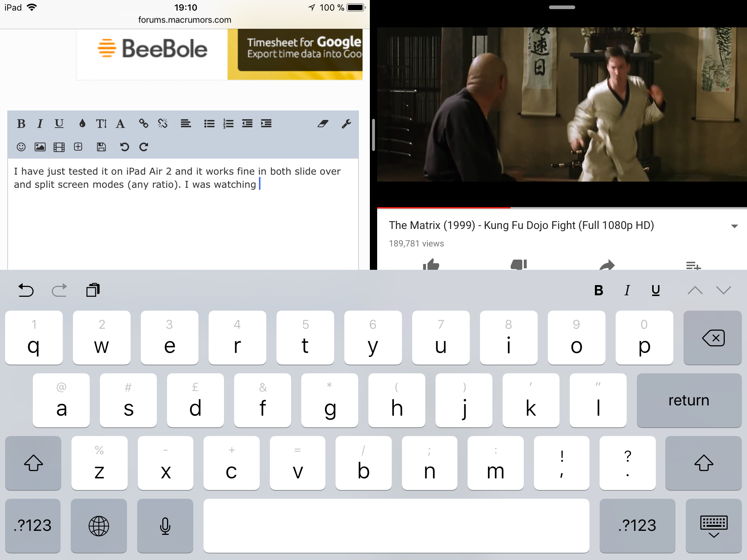The width and height of the screenshot is (747, 560).
Task: Insert an image via picture icon
Action: [40, 147]
